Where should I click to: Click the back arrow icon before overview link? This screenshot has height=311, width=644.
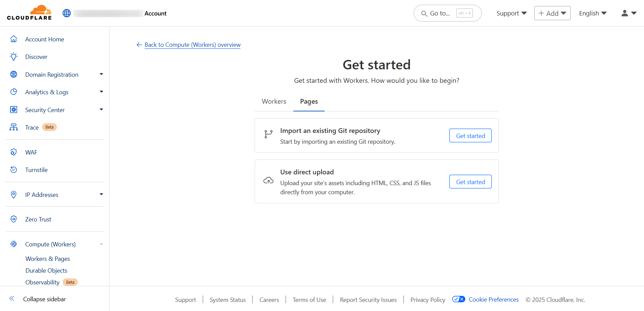click(139, 45)
